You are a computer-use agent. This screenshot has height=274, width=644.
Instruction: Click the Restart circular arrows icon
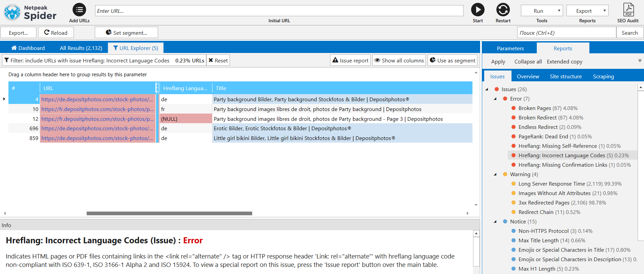click(503, 10)
